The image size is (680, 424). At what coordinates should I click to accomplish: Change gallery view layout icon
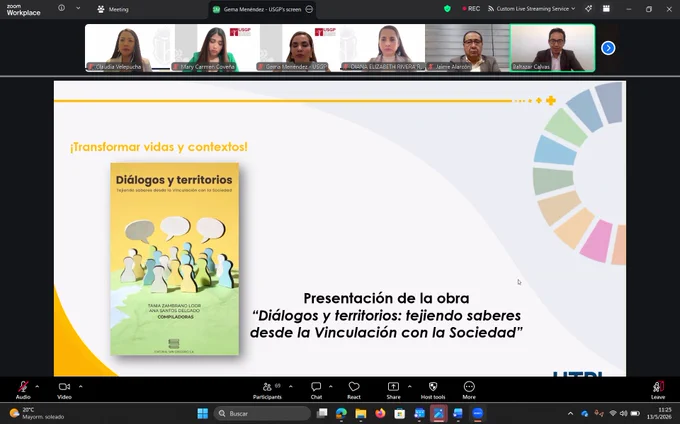(606, 9)
